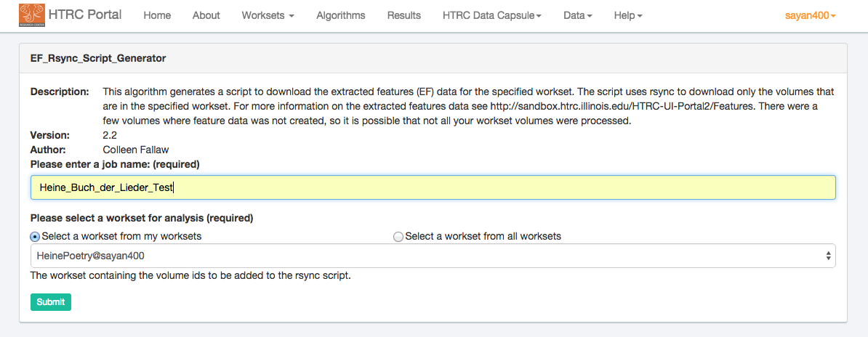The image size is (868, 337).
Task: Click the EF_Rsync_Script_Generator panel heading
Action: pyautogui.click(x=98, y=58)
